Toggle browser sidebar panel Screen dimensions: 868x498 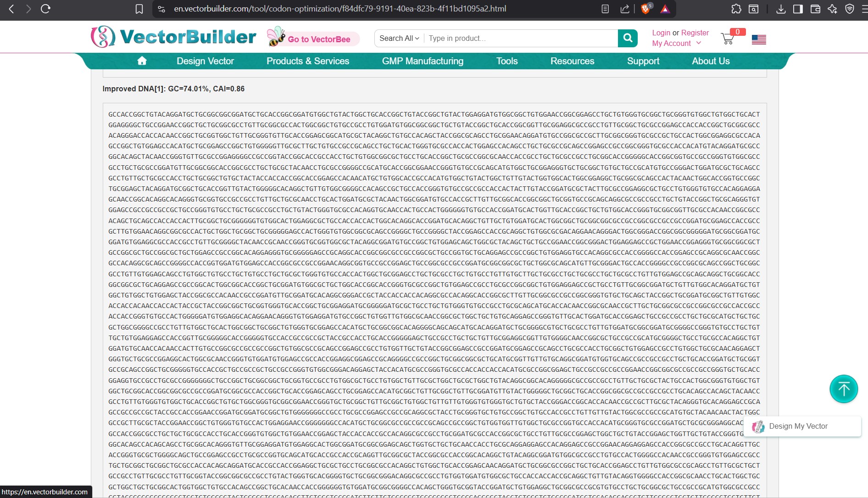[798, 9]
